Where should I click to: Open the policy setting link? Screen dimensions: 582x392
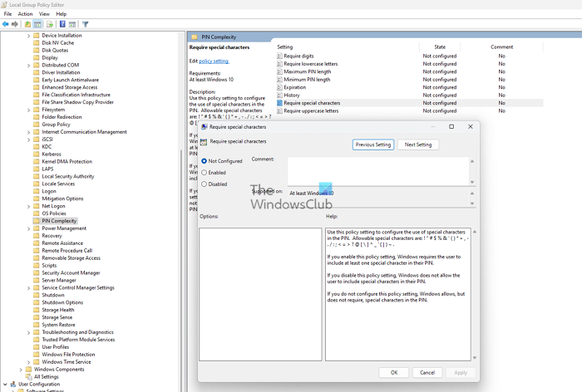click(x=214, y=61)
